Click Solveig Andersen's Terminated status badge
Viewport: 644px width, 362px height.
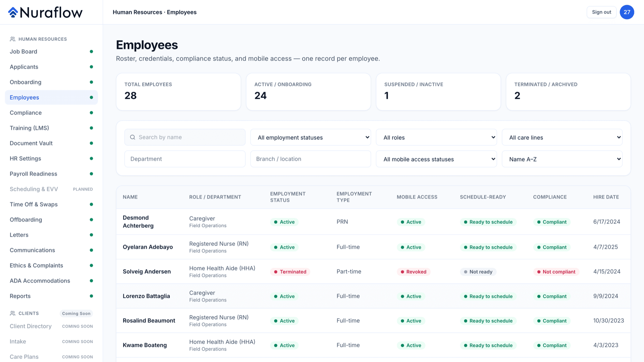point(290,272)
